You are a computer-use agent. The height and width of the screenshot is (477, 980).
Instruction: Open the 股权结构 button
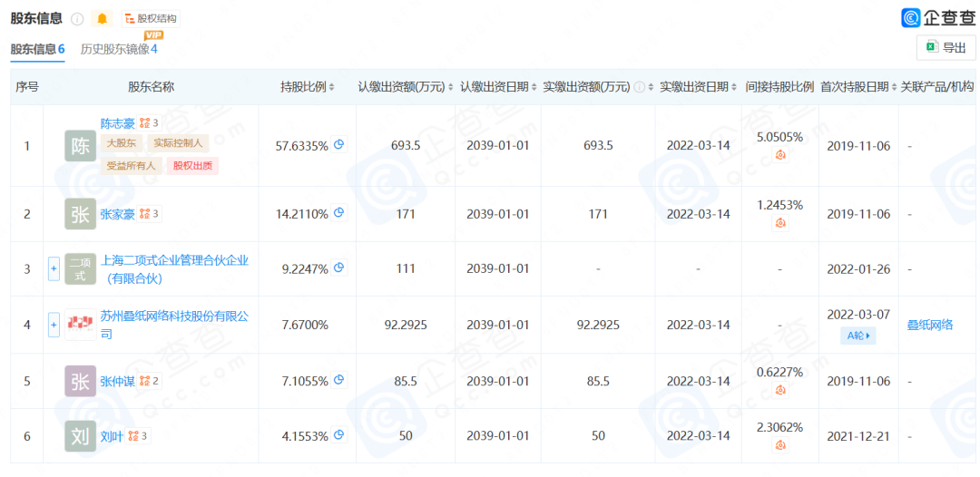[x=151, y=19]
